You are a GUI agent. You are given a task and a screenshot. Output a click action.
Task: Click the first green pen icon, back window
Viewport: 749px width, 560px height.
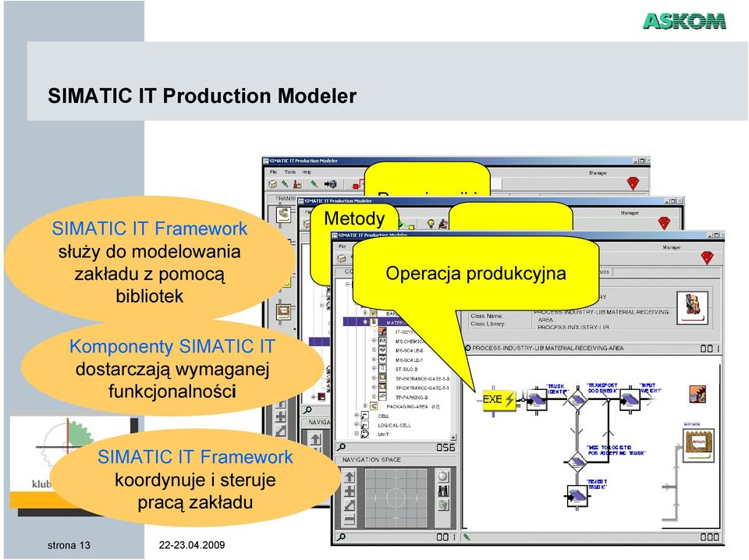pyautogui.click(x=285, y=184)
